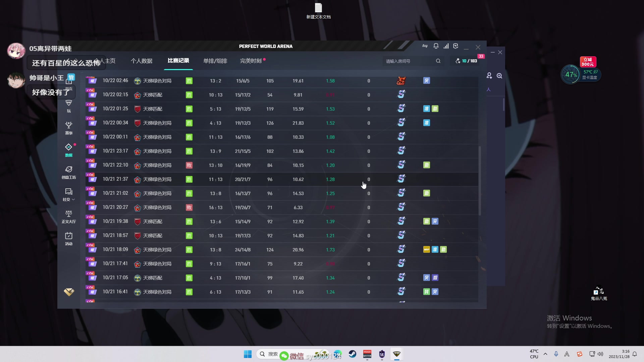The width and height of the screenshot is (644, 362).
Task: Click the 胜 result badge on 10/21 21:37
Action: tap(189, 179)
